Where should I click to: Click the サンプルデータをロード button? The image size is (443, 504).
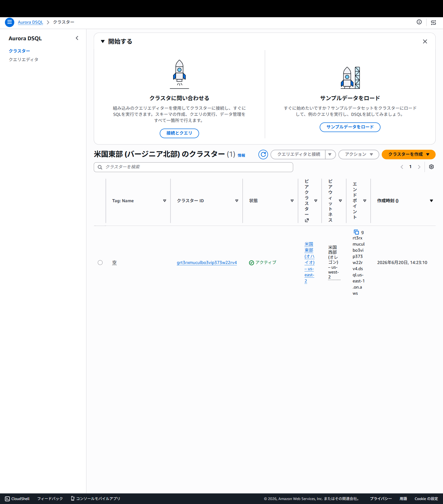[350, 127]
